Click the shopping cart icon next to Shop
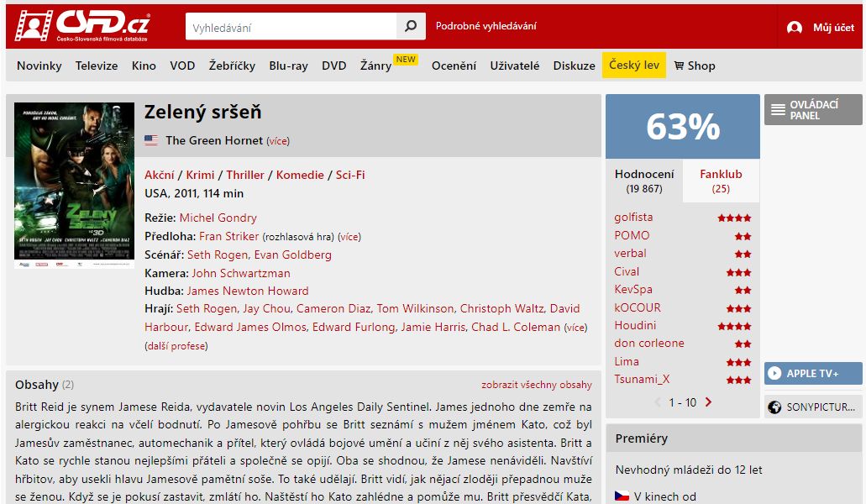This screenshot has width=866, height=504. pos(679,66)
